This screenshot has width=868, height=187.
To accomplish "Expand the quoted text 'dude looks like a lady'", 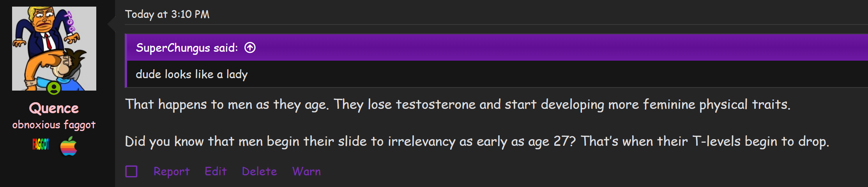I will [x=191, y=74].
